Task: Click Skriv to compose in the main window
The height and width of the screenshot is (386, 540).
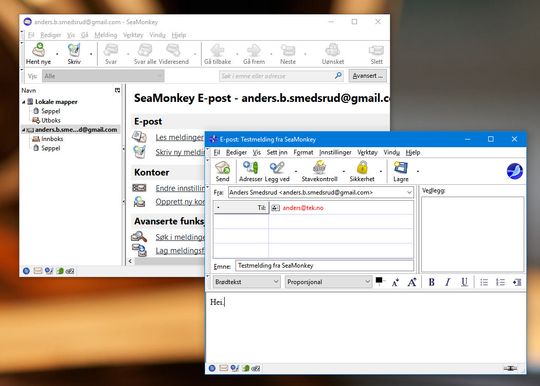Action: pyautogui.click(x=74, y=54)
